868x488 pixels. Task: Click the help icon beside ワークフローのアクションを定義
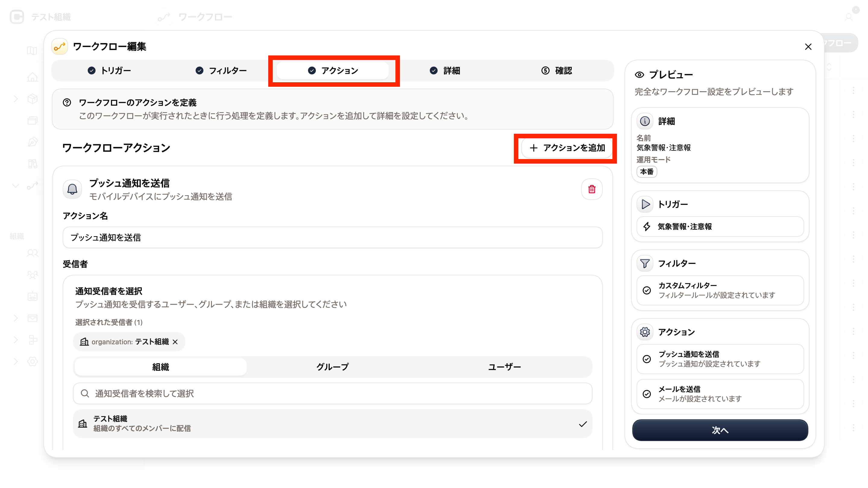click(x=67, y=102)
